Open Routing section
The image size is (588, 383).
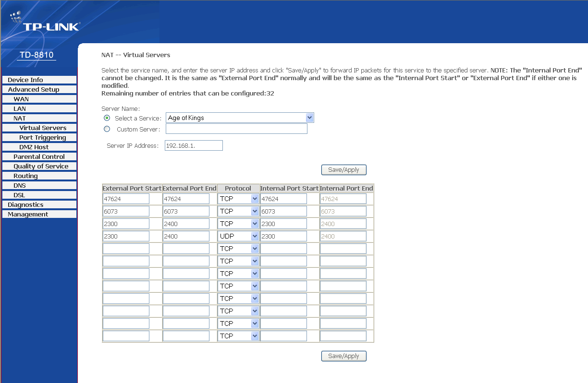tap(39, 176)
